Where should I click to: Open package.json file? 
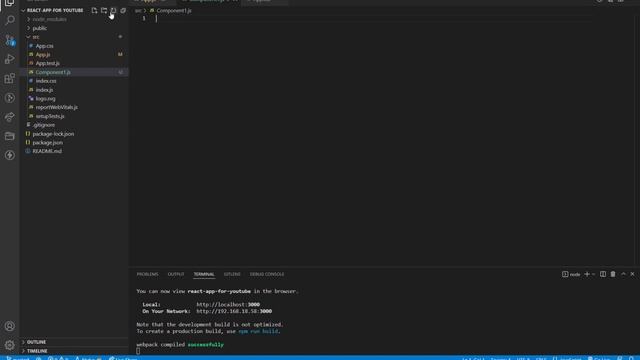tap(74, 142)
